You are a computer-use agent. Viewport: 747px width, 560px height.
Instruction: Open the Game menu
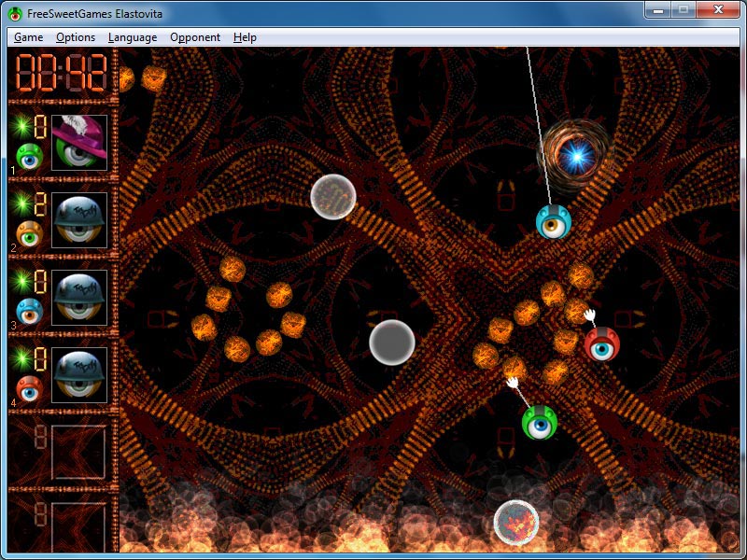point(29,37)
